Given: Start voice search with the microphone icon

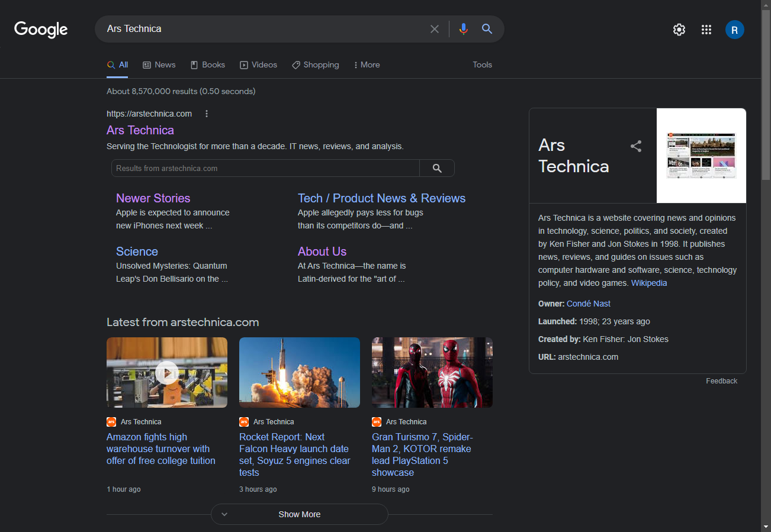Looking at the screenshot, I should (463, 29).
